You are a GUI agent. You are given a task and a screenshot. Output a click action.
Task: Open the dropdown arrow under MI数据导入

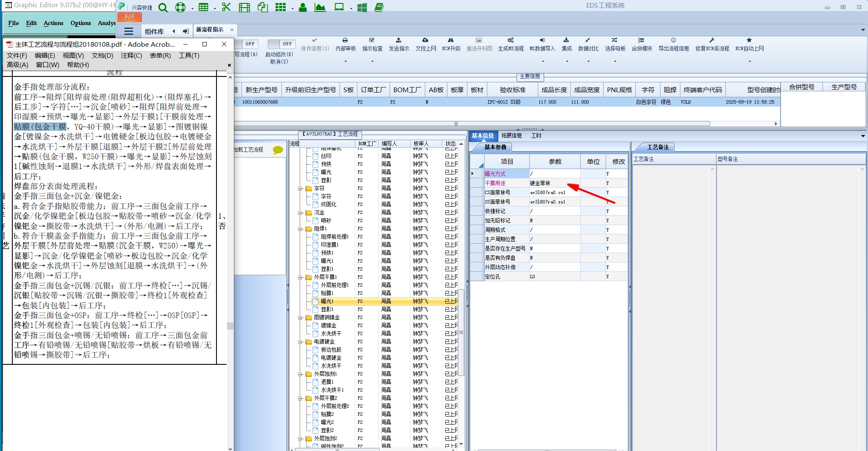[542, 62]
